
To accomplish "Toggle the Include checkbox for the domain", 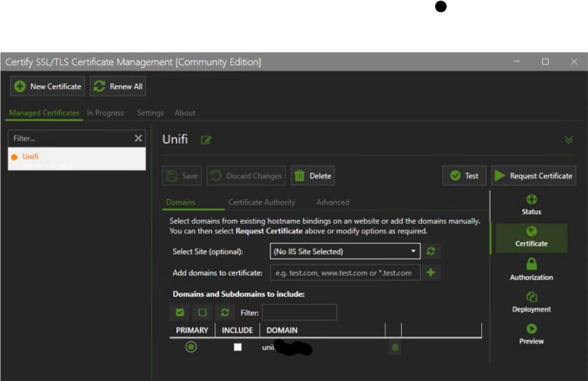I will click(238, 347).
